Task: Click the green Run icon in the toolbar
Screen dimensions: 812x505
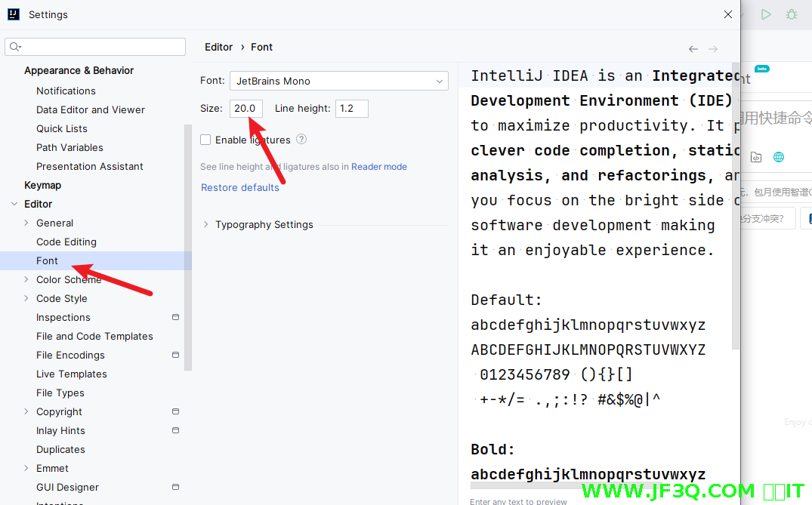Action: (x=766, y=14)
